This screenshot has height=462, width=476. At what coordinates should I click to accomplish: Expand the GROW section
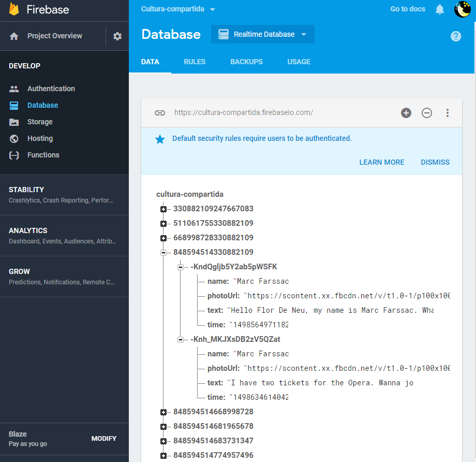click(64, 277)
